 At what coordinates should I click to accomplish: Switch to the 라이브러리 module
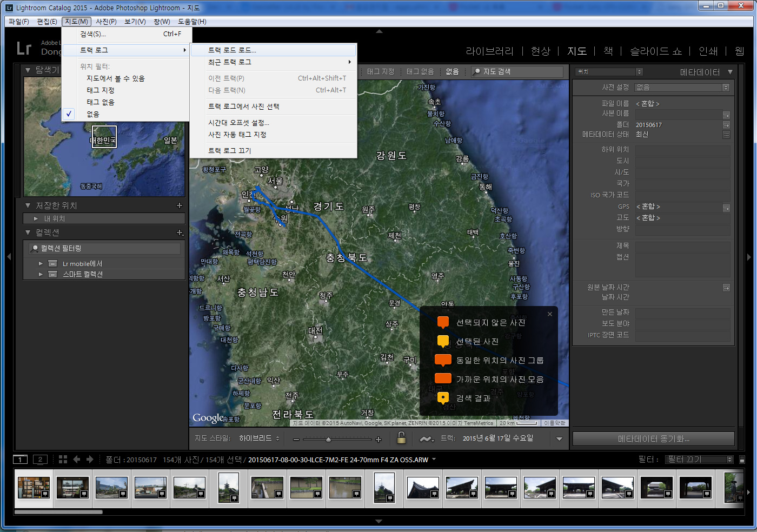point(489,51)
